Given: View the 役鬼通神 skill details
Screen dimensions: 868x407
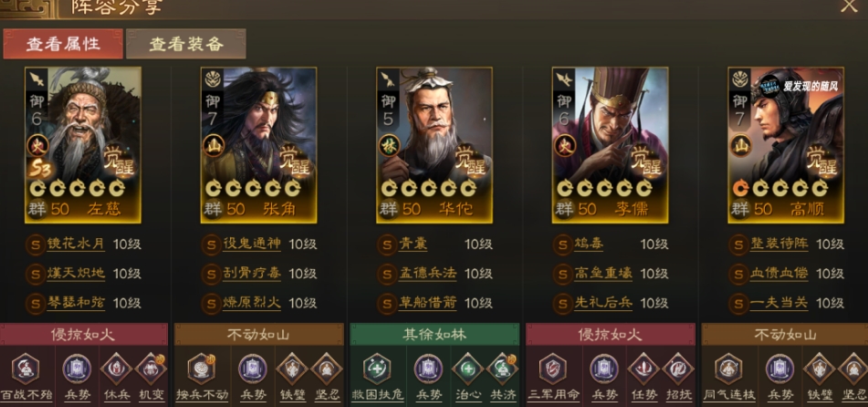Looking at the screenshot, I should [252, 244].
